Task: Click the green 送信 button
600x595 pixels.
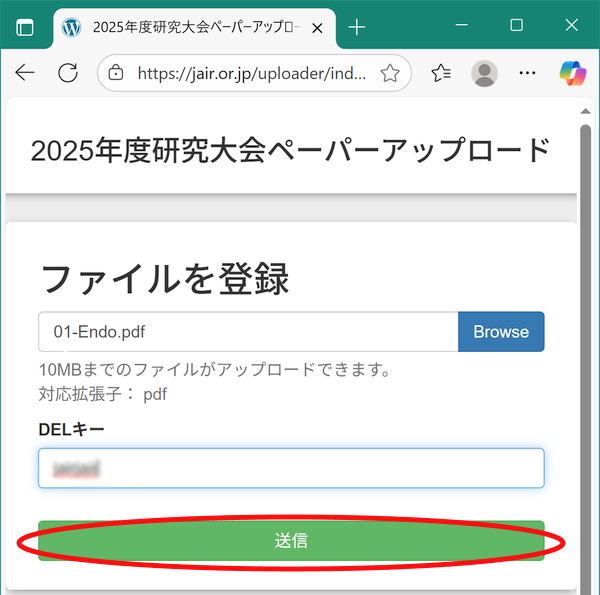Action: pos(291,541)
